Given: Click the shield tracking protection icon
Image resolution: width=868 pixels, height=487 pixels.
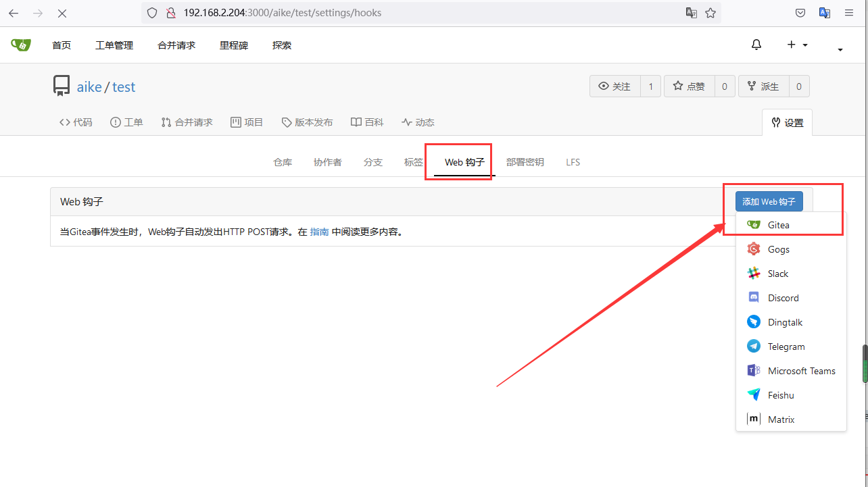Looking at the screenshot, I should tap(152, 13).
